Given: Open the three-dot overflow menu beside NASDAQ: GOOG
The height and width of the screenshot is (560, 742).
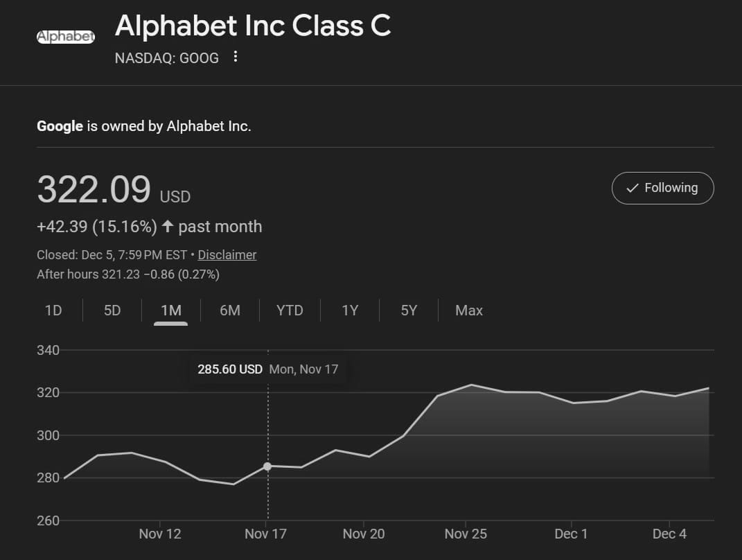Looking at the screenshot, I should click(235, 58).
